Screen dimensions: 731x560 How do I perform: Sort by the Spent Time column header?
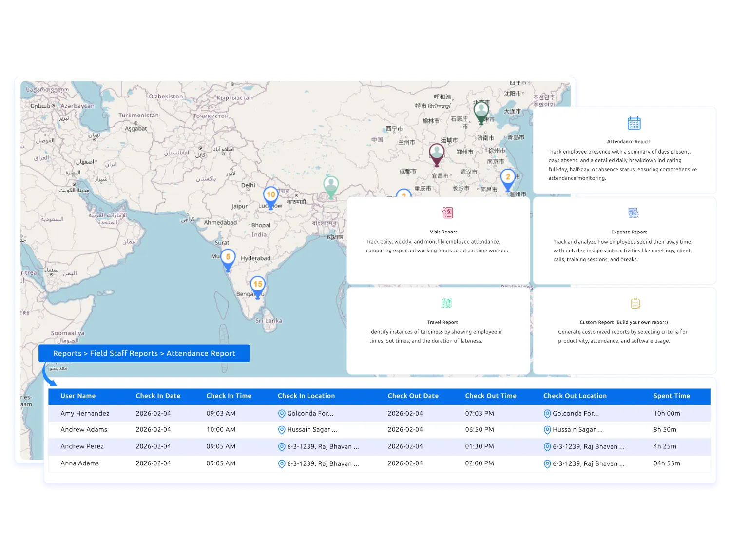pos(671,396)
